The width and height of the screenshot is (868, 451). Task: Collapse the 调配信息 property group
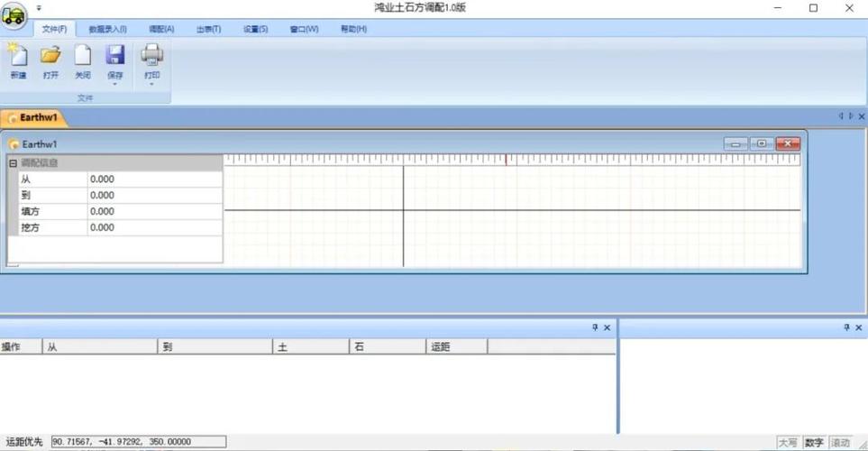[x=13, y=163]
